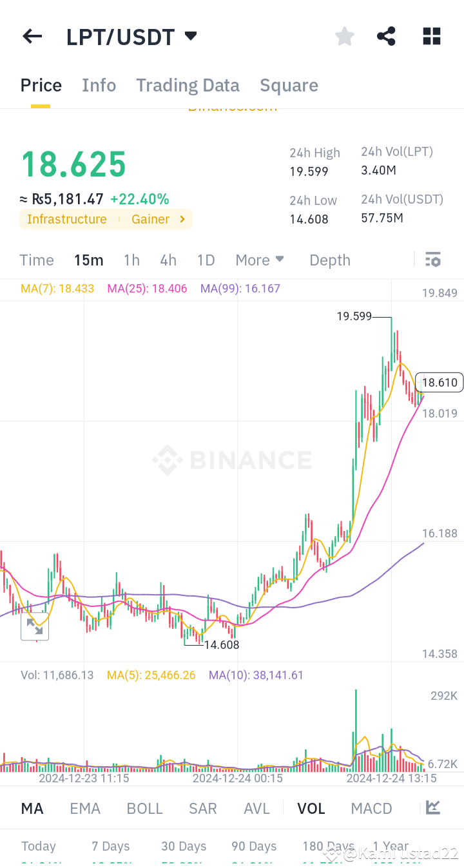Select the 1h timeframe

pos(131,260)
